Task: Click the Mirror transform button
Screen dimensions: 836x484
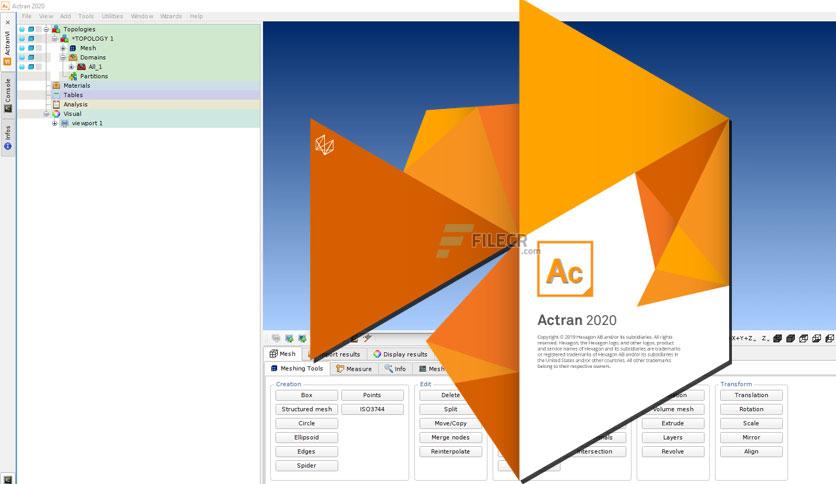Action: point(751,437)
